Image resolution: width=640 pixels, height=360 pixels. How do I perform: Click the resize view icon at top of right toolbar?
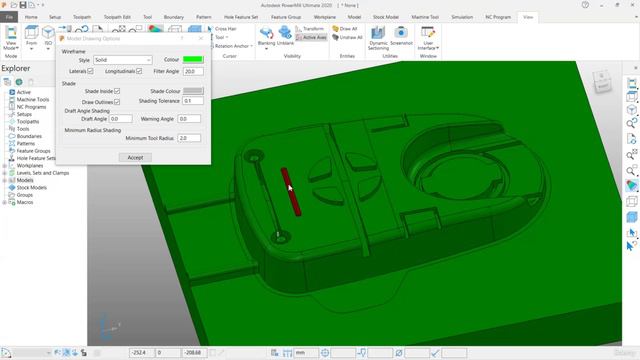point(631,83)
